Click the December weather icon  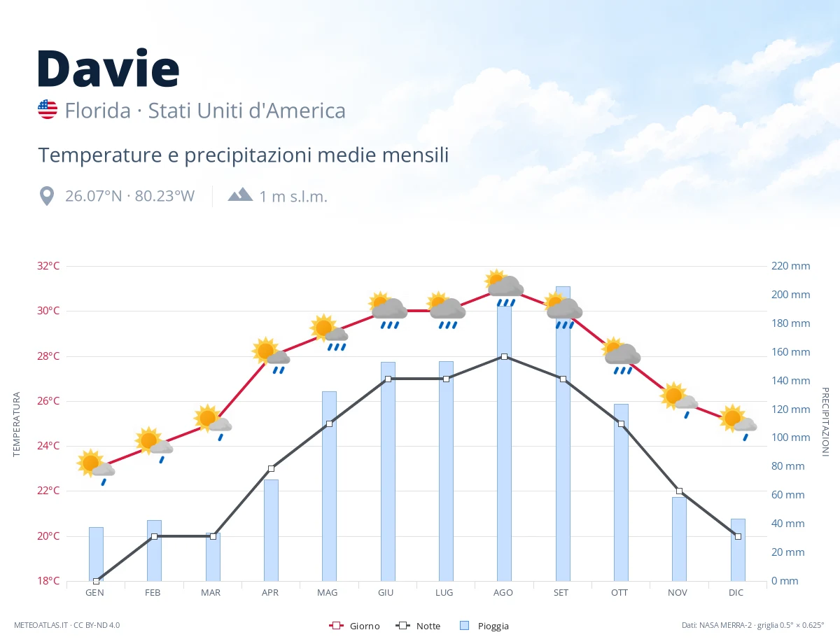pyautogui.click(x=738, y=421)
